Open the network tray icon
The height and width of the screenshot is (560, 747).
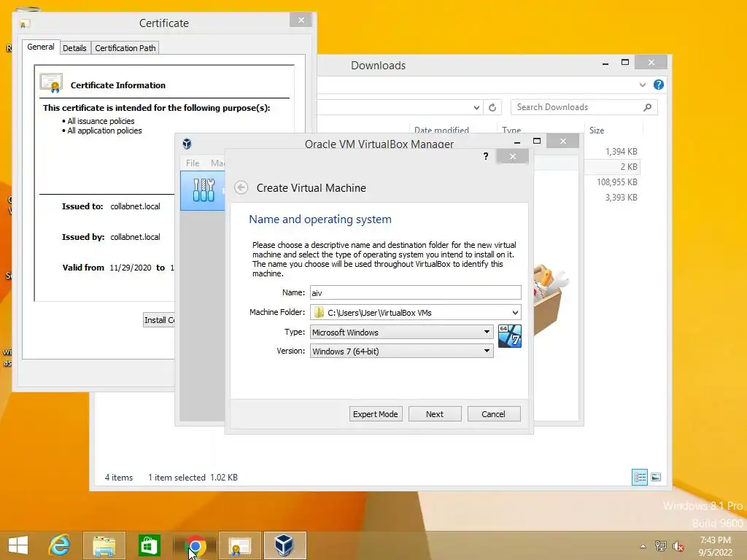coord(661,546)
